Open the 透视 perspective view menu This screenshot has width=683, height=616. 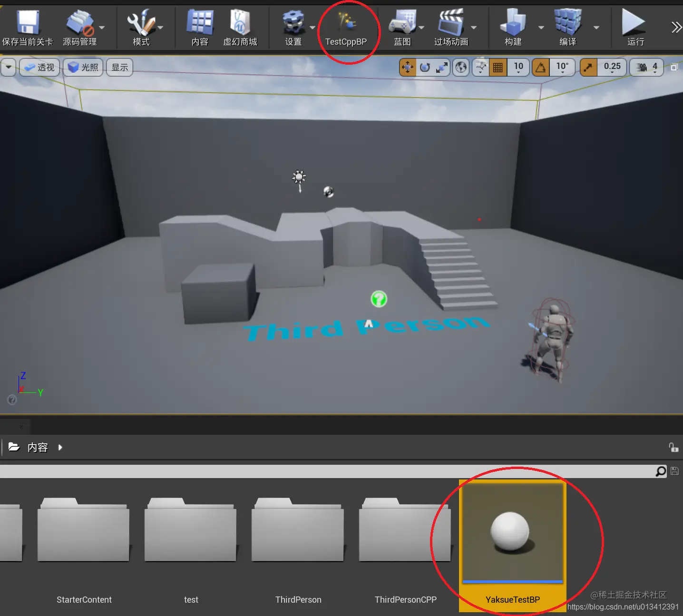point(40,68)
